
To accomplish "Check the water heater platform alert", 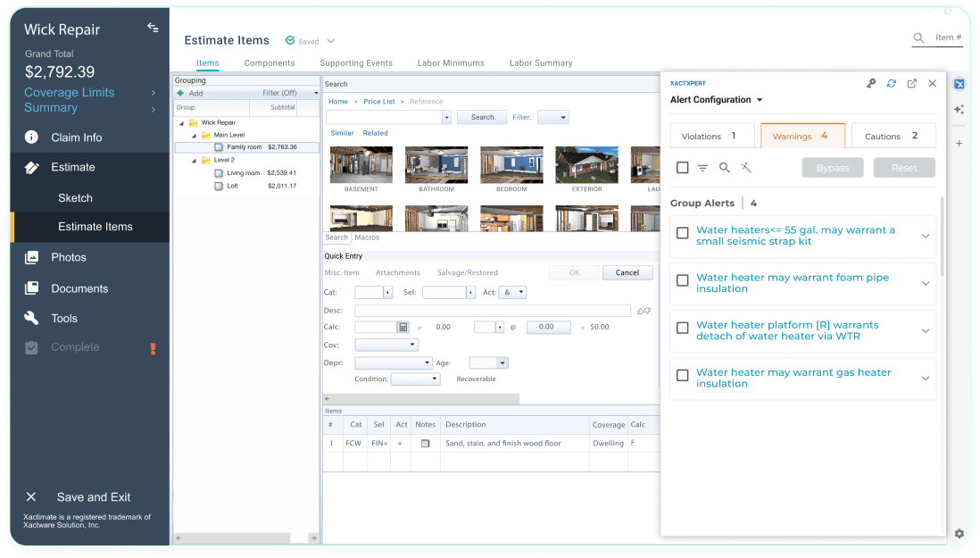I will point(683,328).
